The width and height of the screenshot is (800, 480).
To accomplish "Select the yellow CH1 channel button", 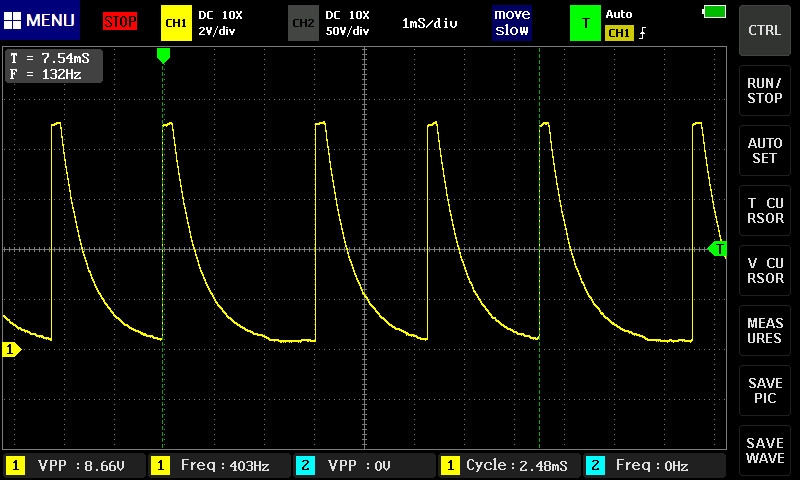I will pos(176,23).
